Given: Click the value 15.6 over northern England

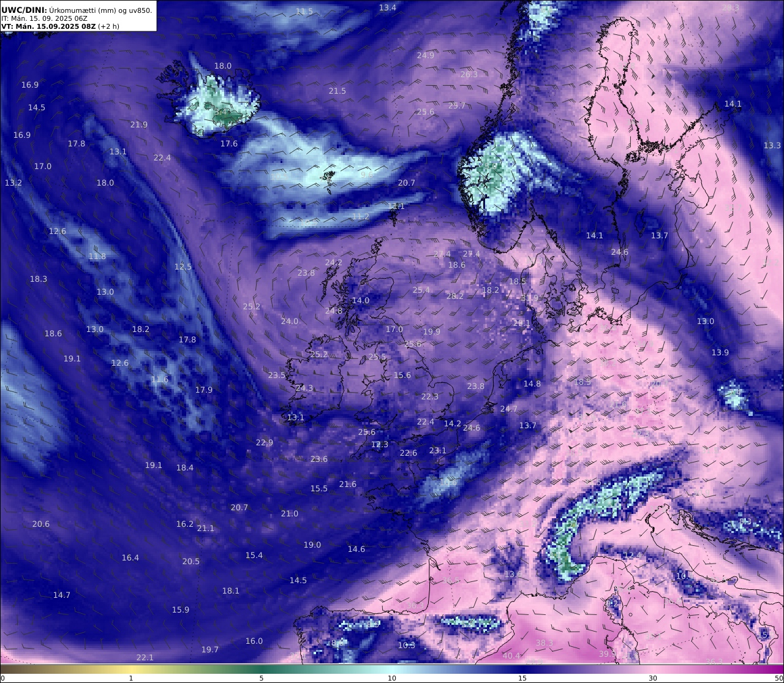Looking at the screenshot, I should pos(402,375).
